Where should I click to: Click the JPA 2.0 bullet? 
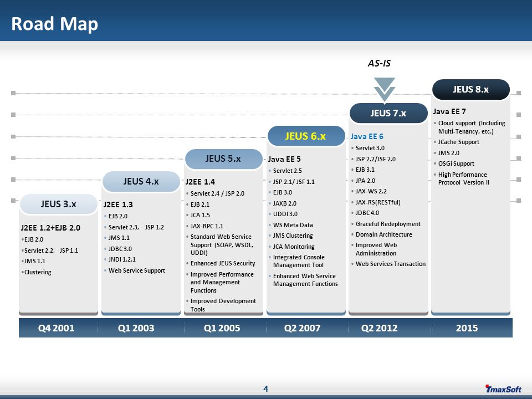[364, 181]
